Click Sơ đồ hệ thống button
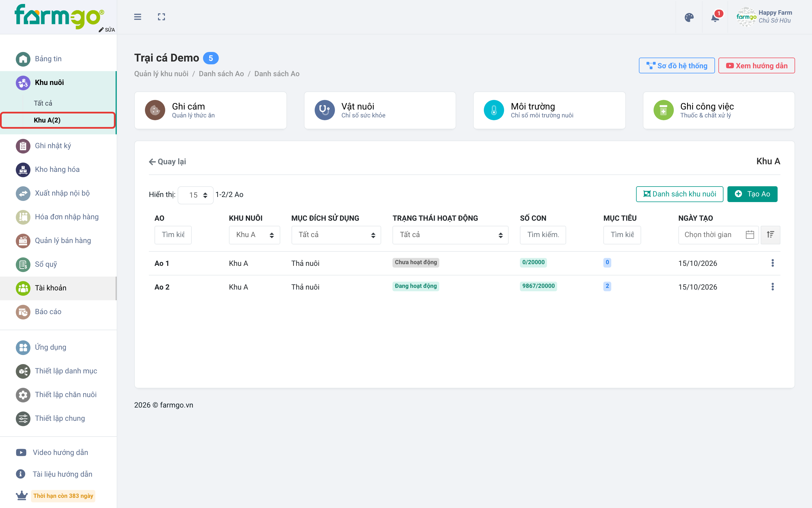Image resolution: width=812 pixels, height=508 pixels. coord(677,65)
